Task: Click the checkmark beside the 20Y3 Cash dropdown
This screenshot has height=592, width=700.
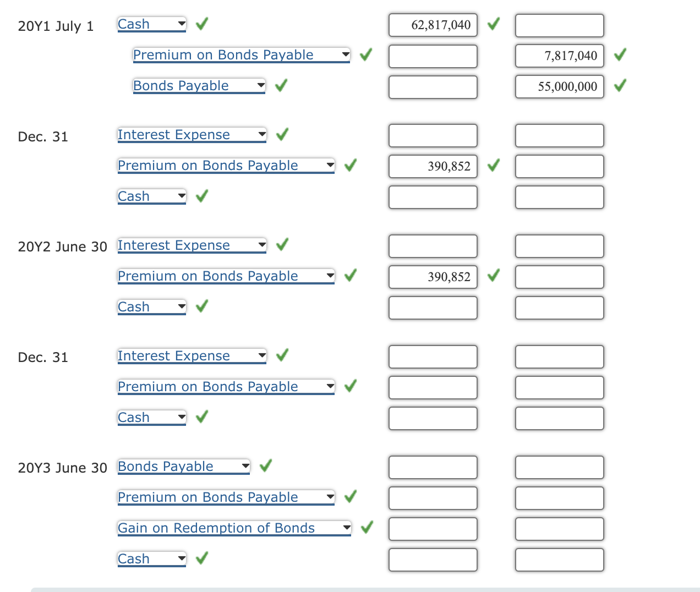Action: [201, 558]
